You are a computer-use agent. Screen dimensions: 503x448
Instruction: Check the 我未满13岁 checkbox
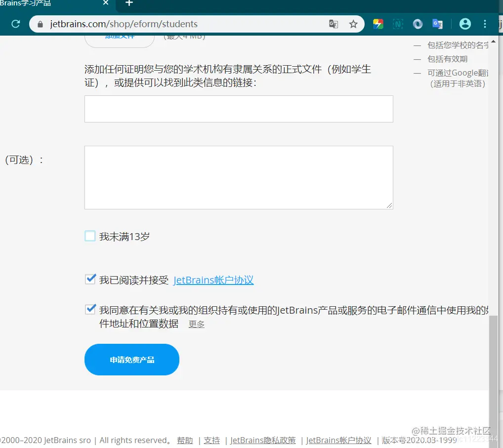pyautogui.click(x=90, y=236)
